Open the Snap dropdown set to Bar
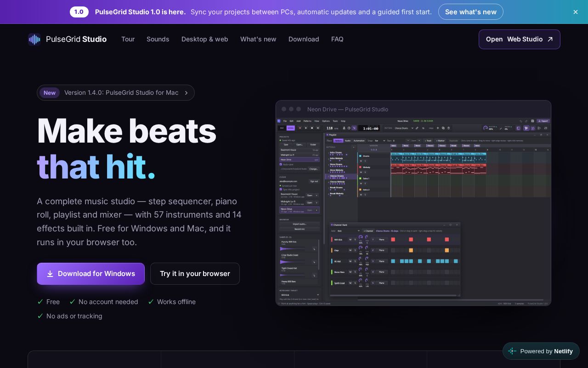Viewport: 588px width, 368px height. (x=380, y=141)
